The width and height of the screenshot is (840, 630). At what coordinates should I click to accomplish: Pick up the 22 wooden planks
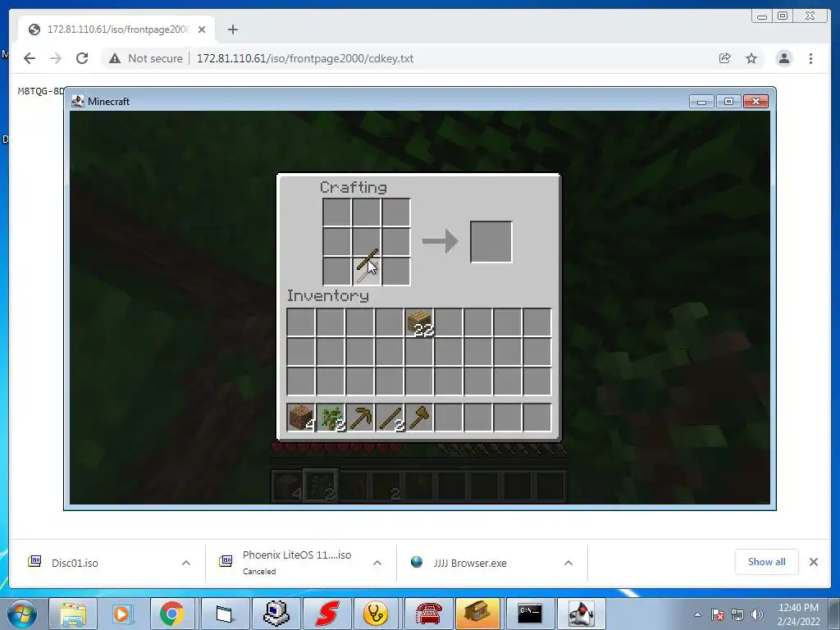click(419, 322)
